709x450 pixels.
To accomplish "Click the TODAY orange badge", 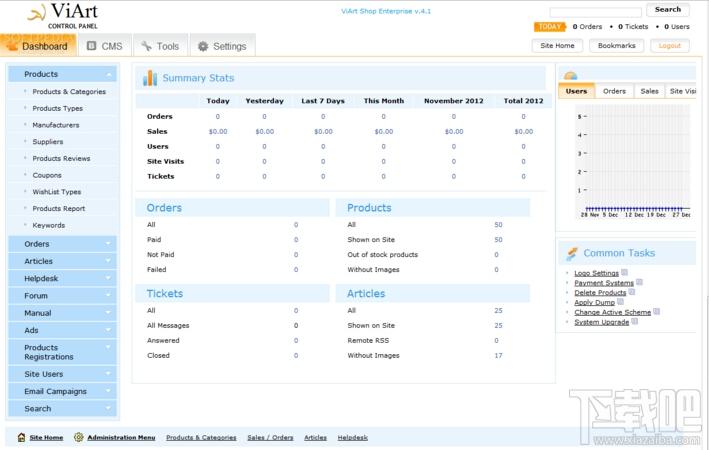I will click(550, 27).
